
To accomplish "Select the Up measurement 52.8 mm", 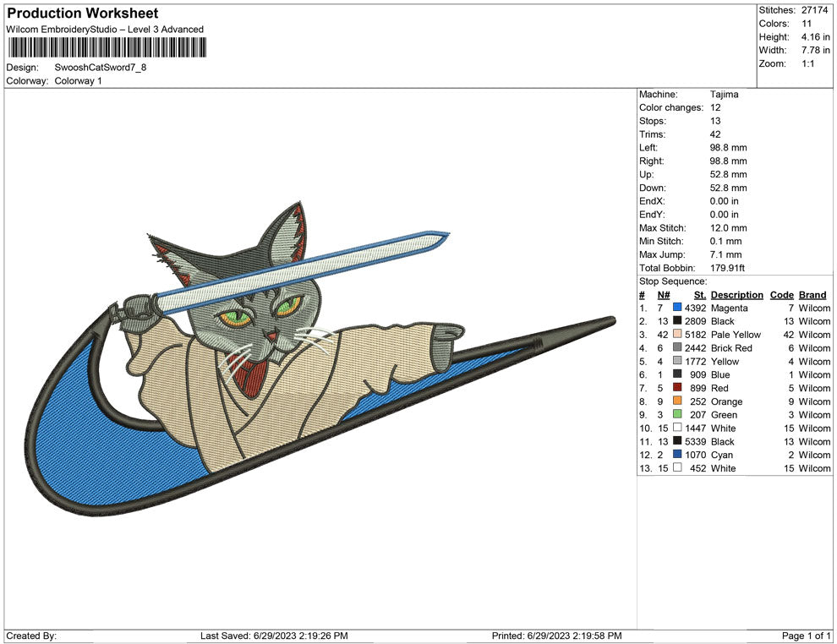I will [x=728, y=174].
